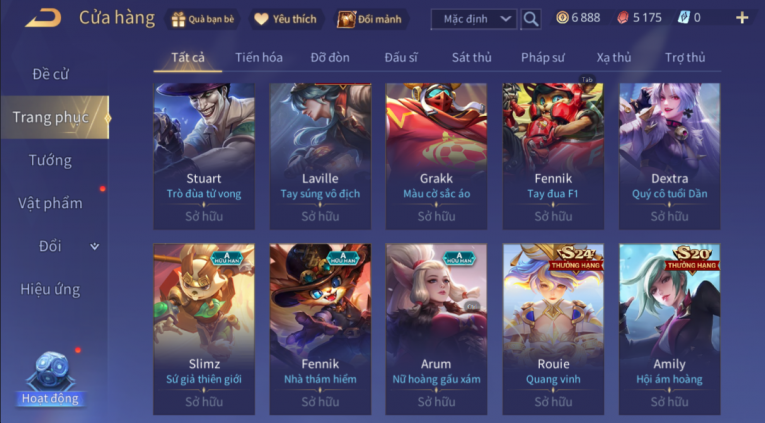Open Vật phẩm in the sidebar
This screenshot has width=765, height=423.
pos(50,203)
